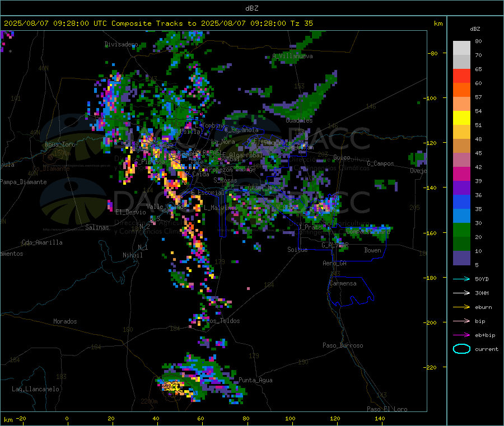This screenshot has width=504, height=426.
Task: Click the dBZ title at top
Action: coord(251,8)
